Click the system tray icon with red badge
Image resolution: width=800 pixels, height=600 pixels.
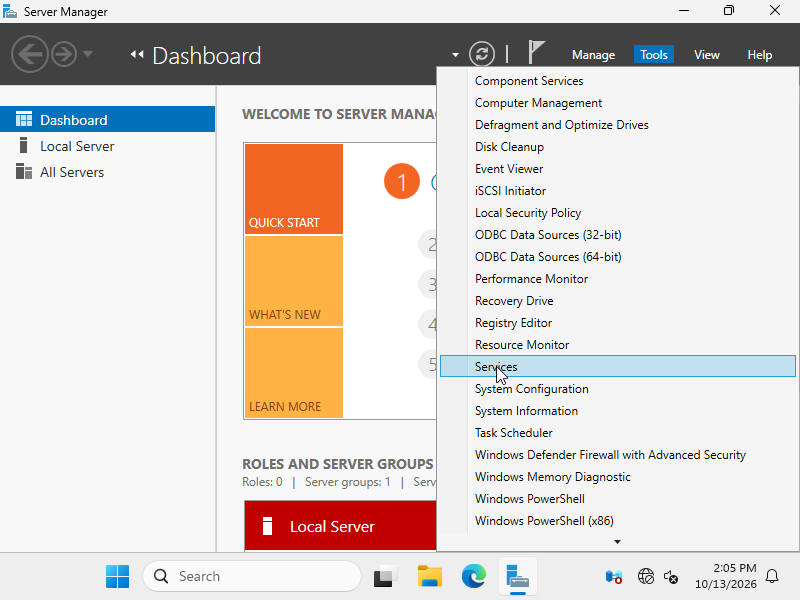[614, 577]
